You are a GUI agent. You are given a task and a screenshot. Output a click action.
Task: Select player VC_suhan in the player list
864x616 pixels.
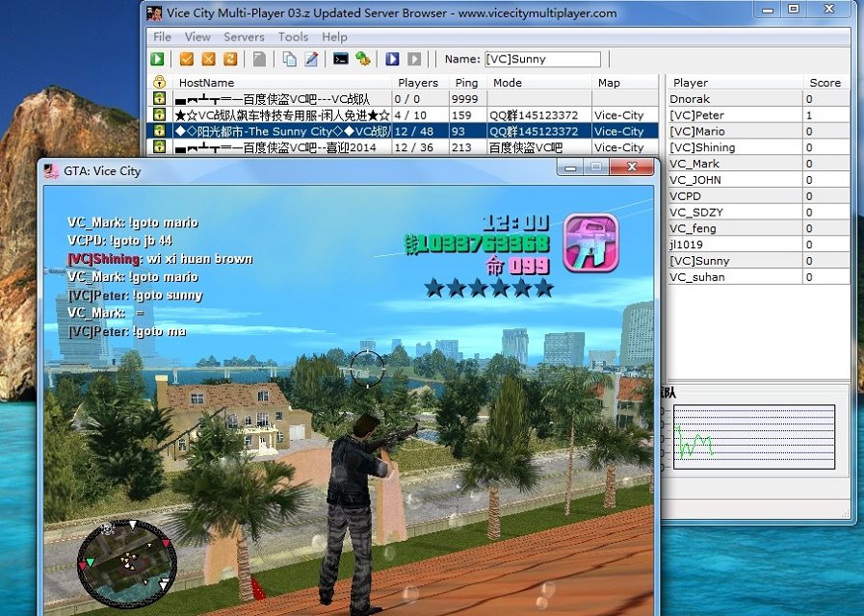pyautogui.click(x=758, y=276)
